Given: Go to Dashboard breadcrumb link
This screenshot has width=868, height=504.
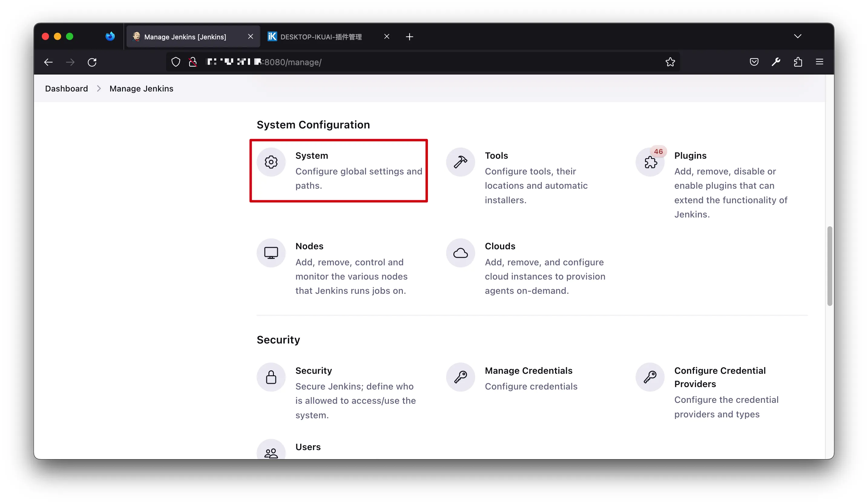Looking at the screenshot, I should click(67, 89).
